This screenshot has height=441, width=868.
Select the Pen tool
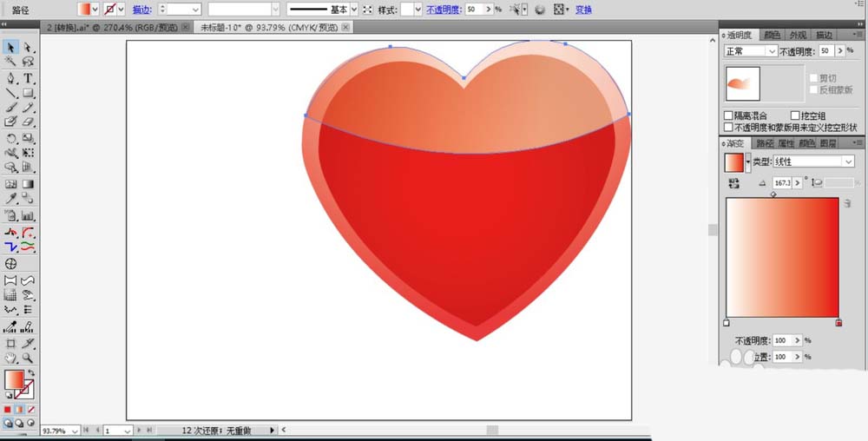[10, 79]
